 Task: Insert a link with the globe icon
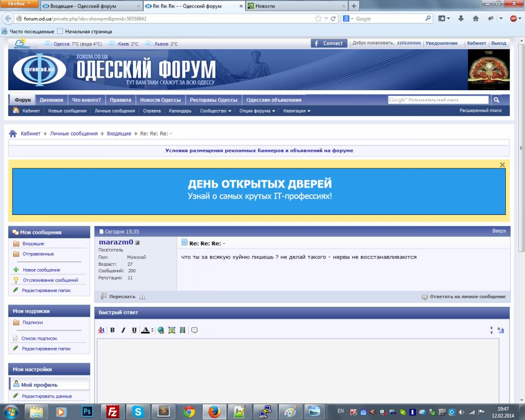coord(161,330)
